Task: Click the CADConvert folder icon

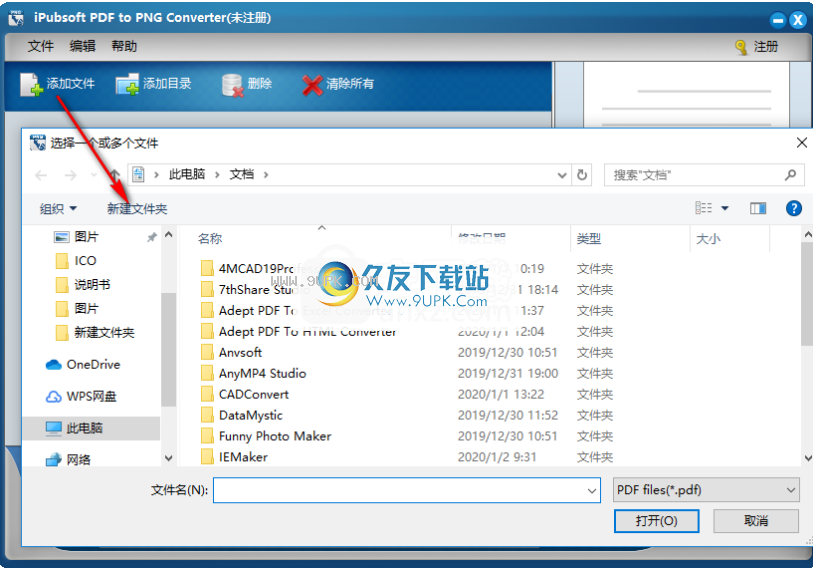Action: (207, 394)
